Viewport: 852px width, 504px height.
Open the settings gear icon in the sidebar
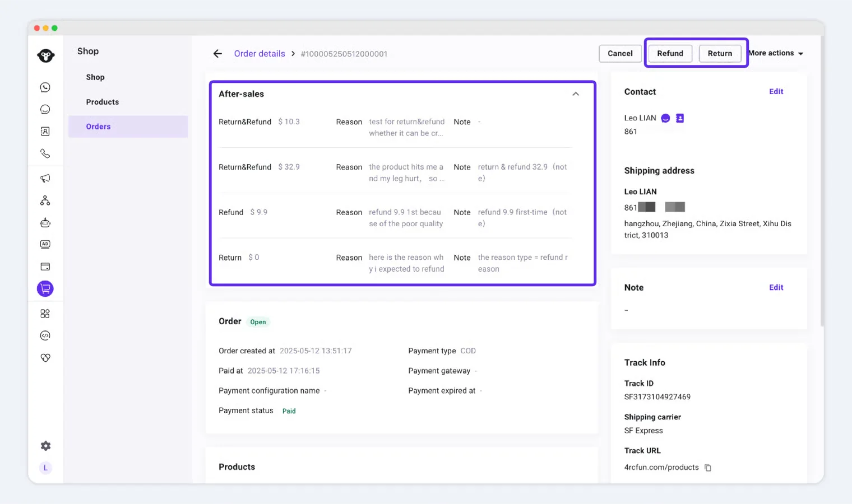(x=45, y=446)
